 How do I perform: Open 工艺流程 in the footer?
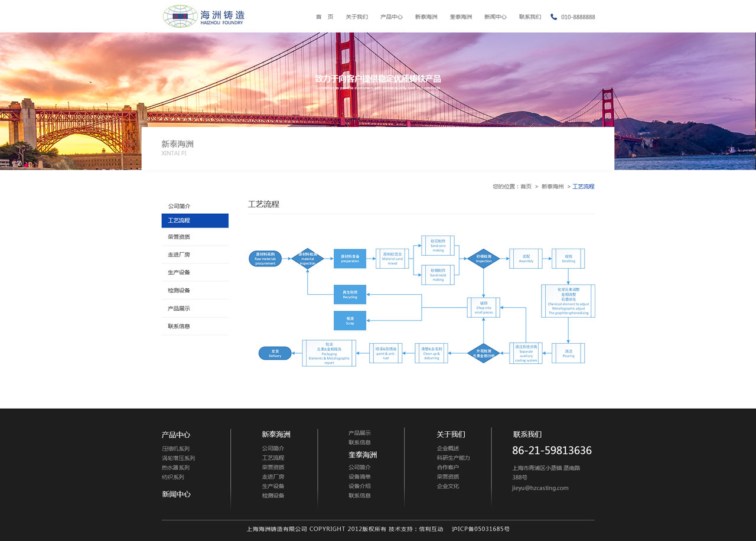[273, 458]
